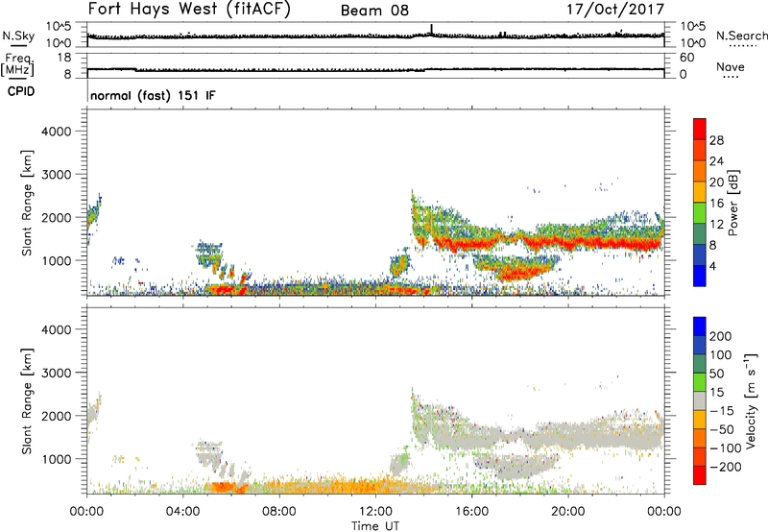The image size is (768, 532).
Task: Click the '200' velocity scale value
Action: pos(721,336)
